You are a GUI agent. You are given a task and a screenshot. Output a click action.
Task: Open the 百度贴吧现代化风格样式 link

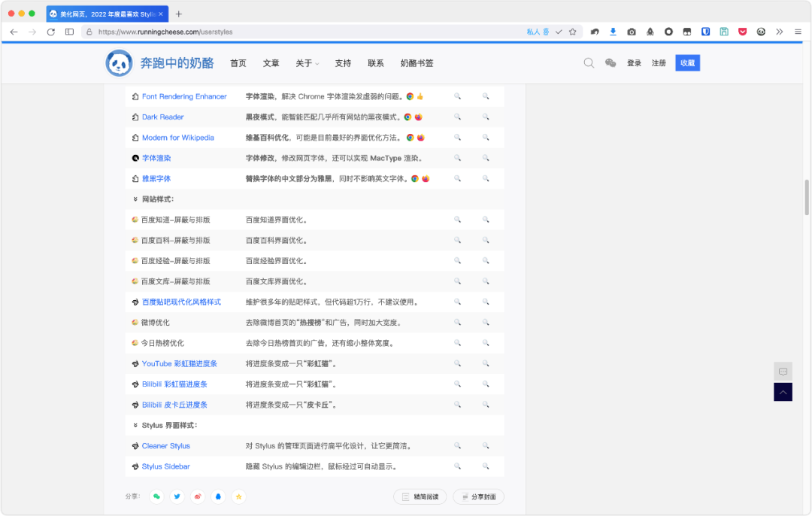(182, 302)
